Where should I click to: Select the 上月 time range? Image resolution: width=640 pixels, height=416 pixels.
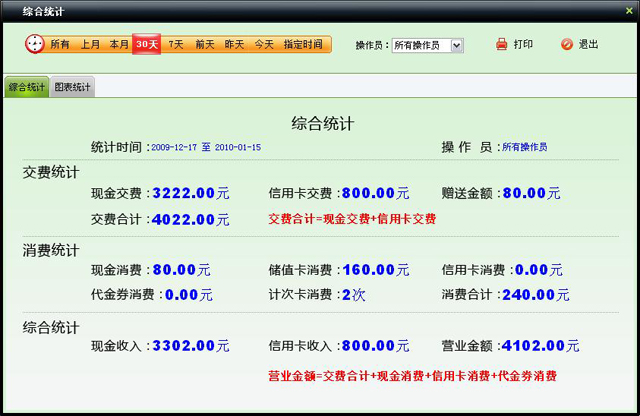tap(90, 45)
